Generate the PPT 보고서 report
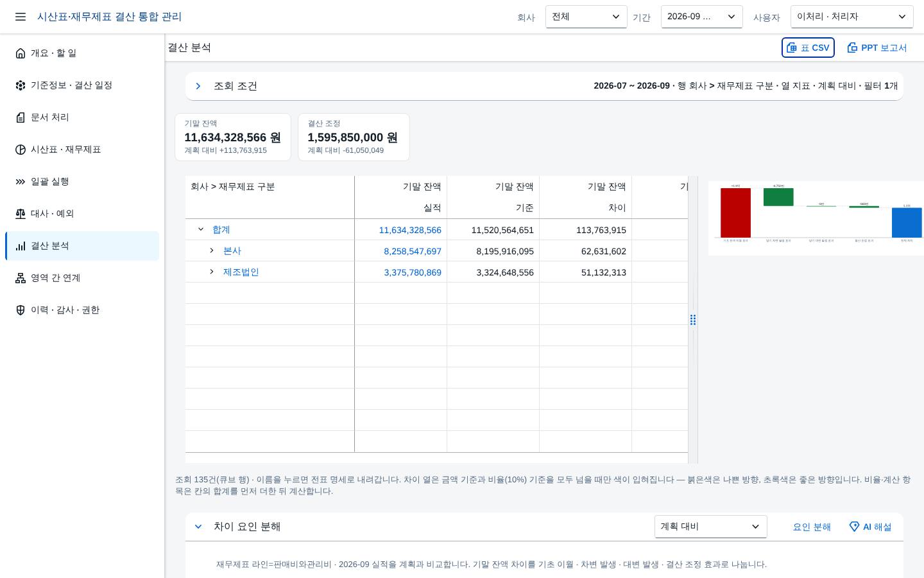924x578 pixels. (877, 48)
